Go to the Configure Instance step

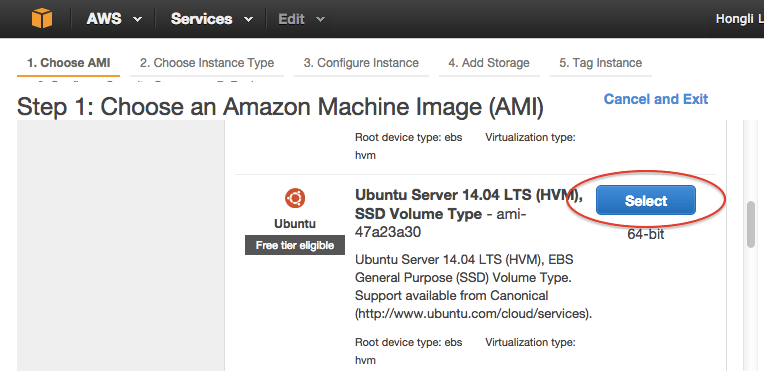pyautogui.click(x=361, y=63)
